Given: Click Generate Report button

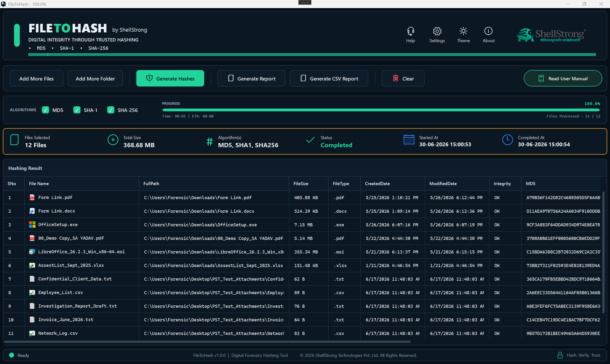Looking at the screenshot, I should (x=251, y=79).
